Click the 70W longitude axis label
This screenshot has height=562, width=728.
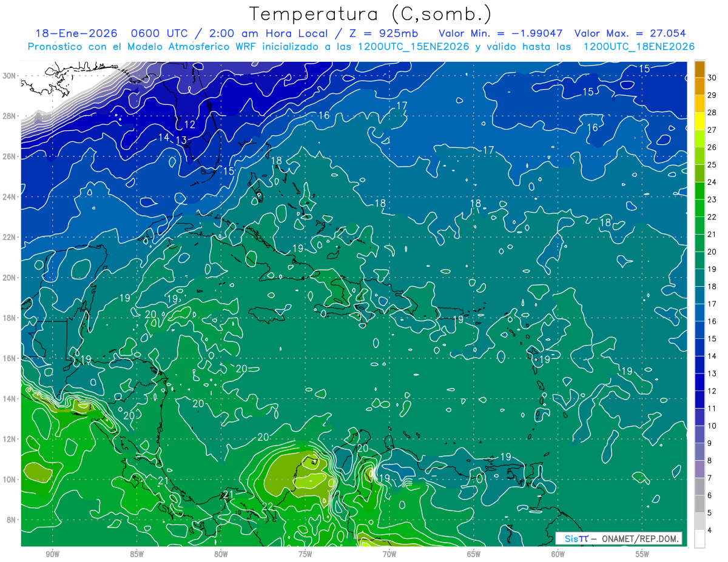(389, 553)
